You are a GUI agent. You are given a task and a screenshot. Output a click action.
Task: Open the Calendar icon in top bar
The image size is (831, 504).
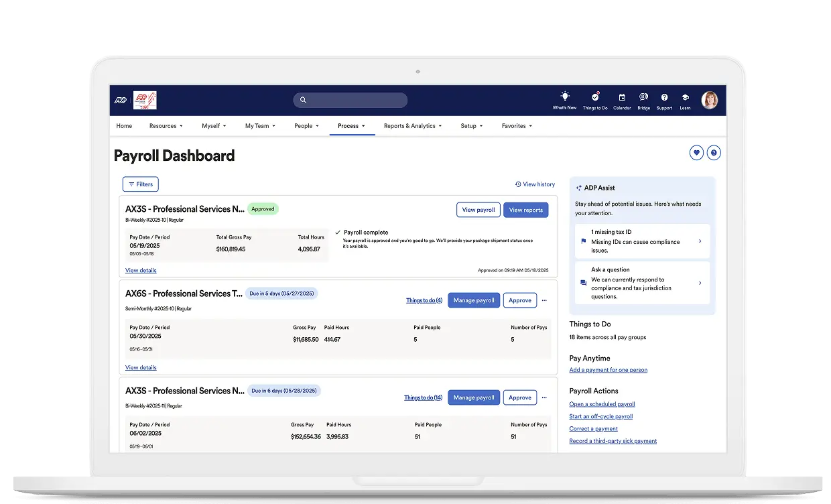point(622,97)
